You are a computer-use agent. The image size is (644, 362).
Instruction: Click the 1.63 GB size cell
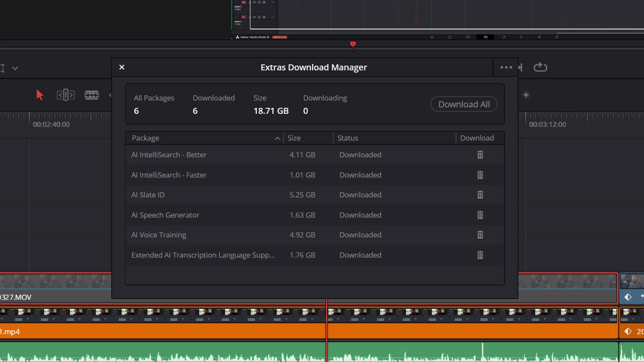302,215
